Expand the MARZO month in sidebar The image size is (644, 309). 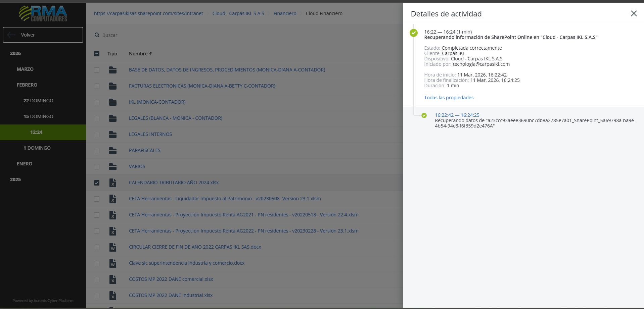click(x=25, y=69)
